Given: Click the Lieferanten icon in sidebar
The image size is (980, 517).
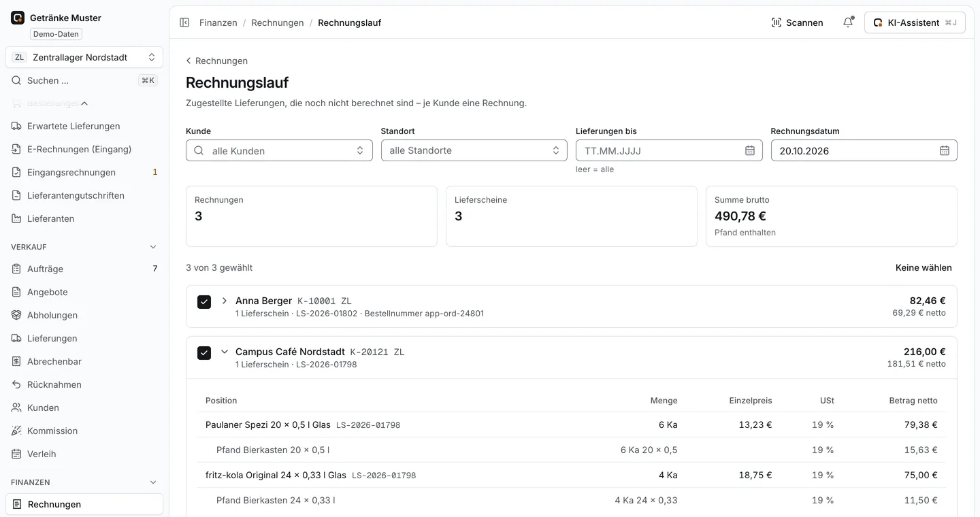Looking at the screenshot, I should tap(16, 218).
